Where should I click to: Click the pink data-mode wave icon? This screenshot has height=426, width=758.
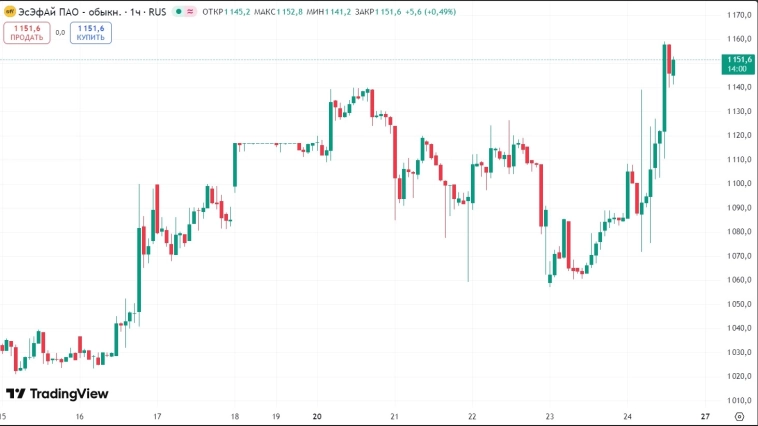(190, 12)
